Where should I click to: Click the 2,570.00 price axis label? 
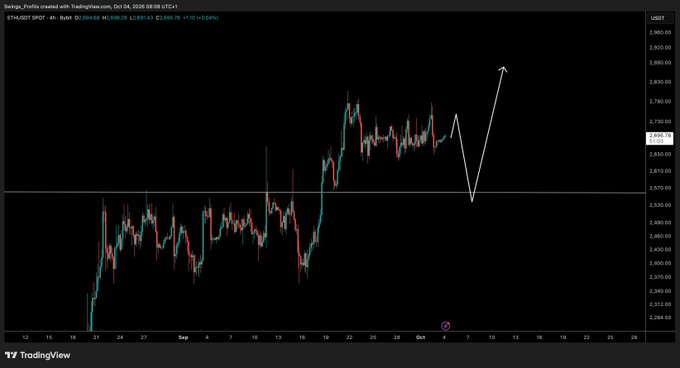[x=660, y=188]
